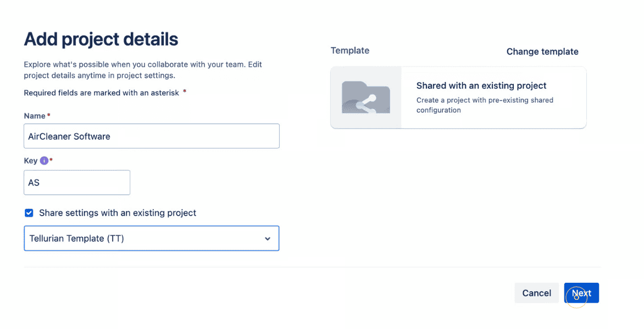Click the Key field label text
This screenshot has width=644, height=329.
30,161
